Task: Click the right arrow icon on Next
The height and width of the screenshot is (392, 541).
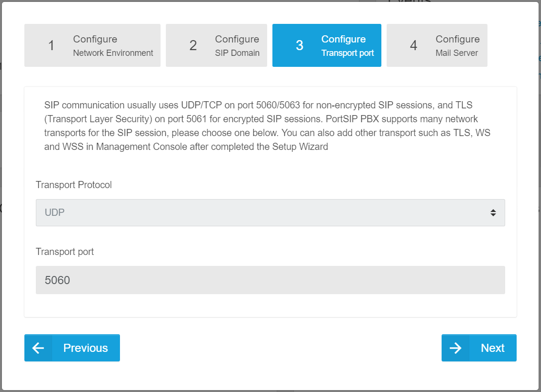Action: click(455, 348)
